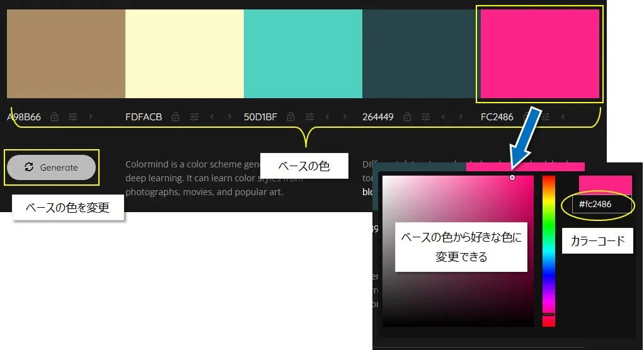This screenshot has width=644, height=350.
Task: Move 264449 color left with arrow
Action: 444,116
